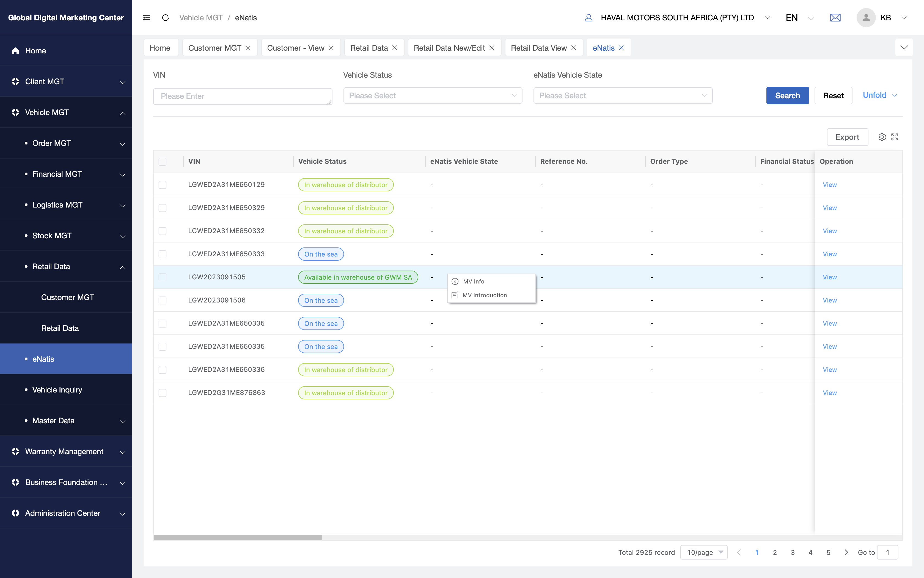Click the KB user avatar icon
The height and width of the screenshot is (578, 924).
pyautogui.click(x=866, y=18)
